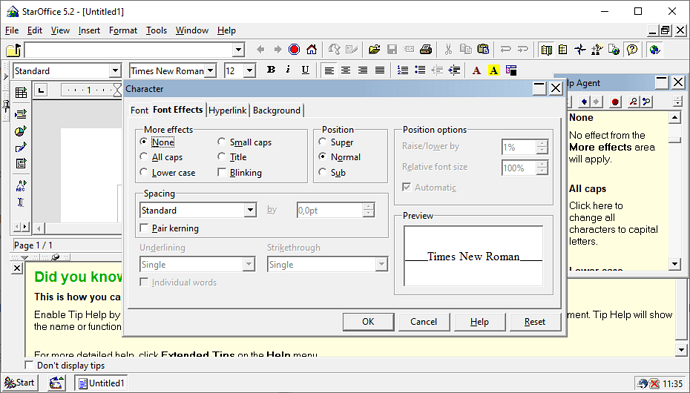
Task: Switch to the Hyperlink tab
Action: point(227,110)
